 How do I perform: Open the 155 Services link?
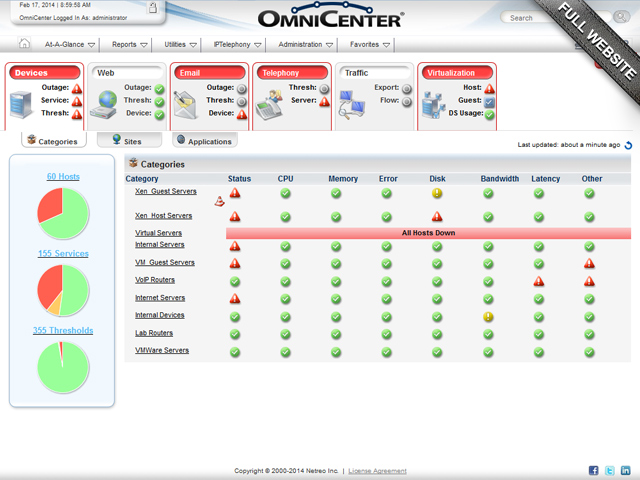63,253
